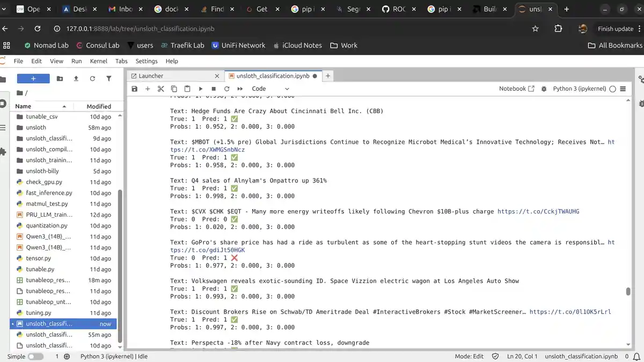This screenshot has height=362, width=644.
Task: Open the Code cell type dropdown
Action: pyautogui.click(x=270, y=88)
